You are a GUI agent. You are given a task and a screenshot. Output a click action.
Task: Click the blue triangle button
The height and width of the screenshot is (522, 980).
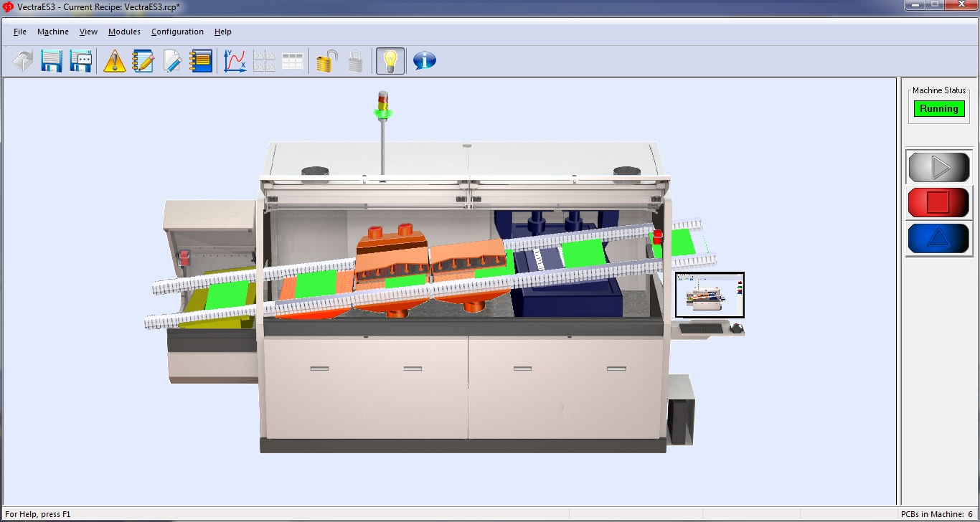coord(939,238)
